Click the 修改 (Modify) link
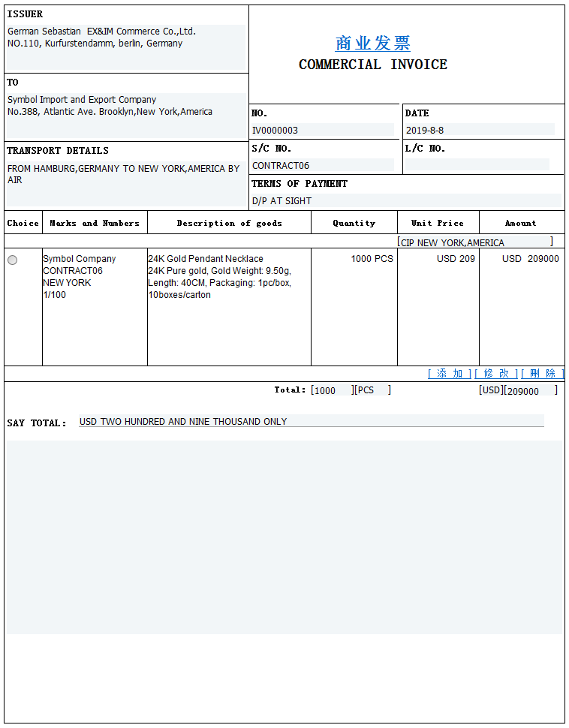 [495, 374]
